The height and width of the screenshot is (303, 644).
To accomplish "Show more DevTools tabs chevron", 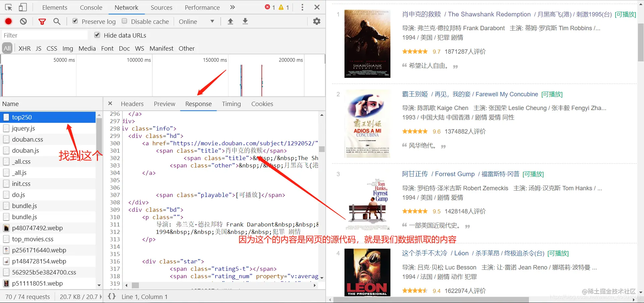I will coord(232,7).
